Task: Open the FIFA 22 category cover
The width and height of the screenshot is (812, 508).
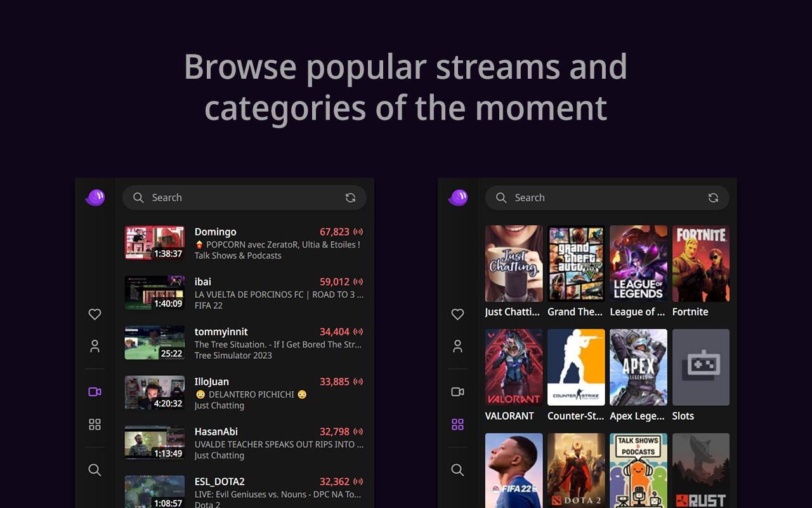Action: coord(514,471)
